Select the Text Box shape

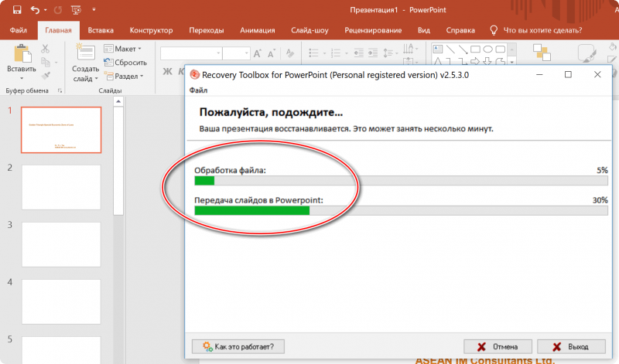[x=438, y=49]
